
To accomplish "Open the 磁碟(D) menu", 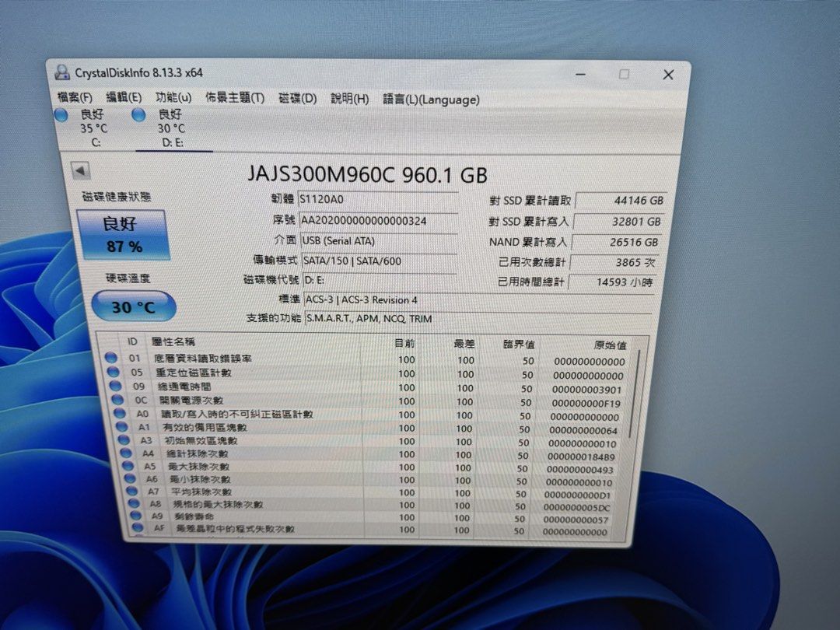I will (297, 99).
